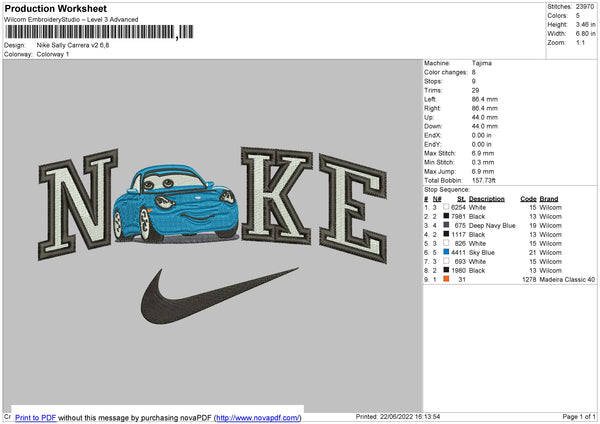
Task: Click the 'Colorway 1' value
Action: point(53,54)
